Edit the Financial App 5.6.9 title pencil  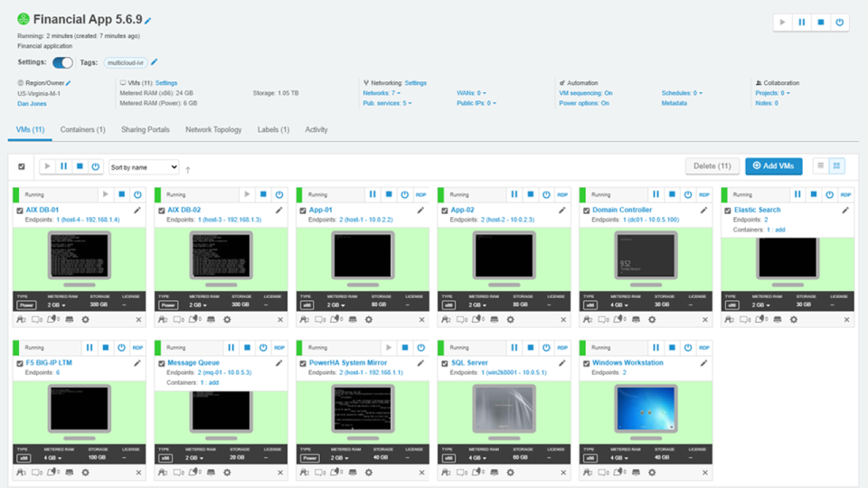tap(147, 21)
